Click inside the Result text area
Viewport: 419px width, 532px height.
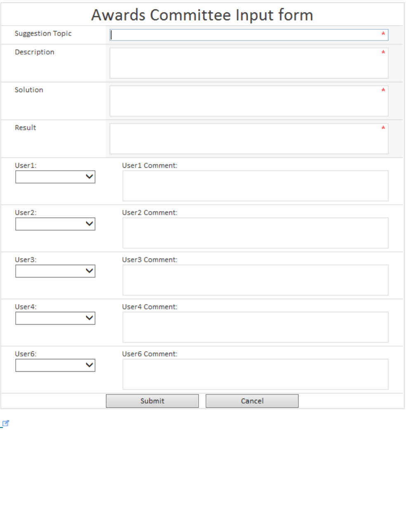coord(249,139)
